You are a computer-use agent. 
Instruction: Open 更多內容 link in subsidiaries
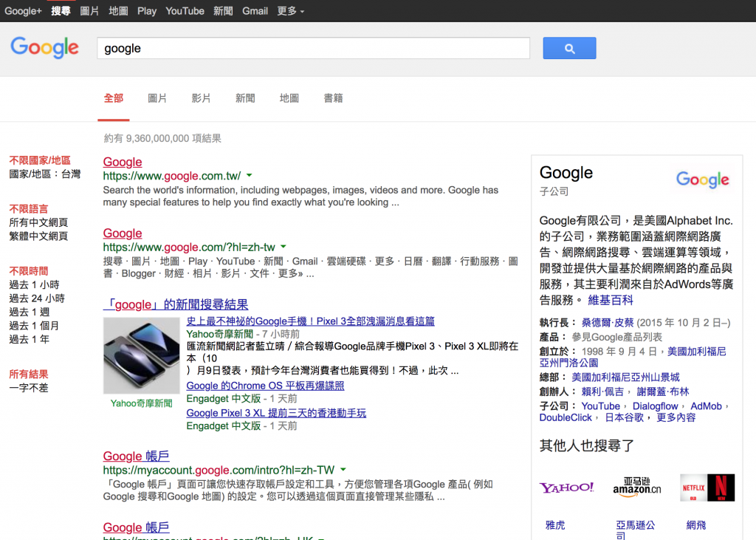[676, 418]
